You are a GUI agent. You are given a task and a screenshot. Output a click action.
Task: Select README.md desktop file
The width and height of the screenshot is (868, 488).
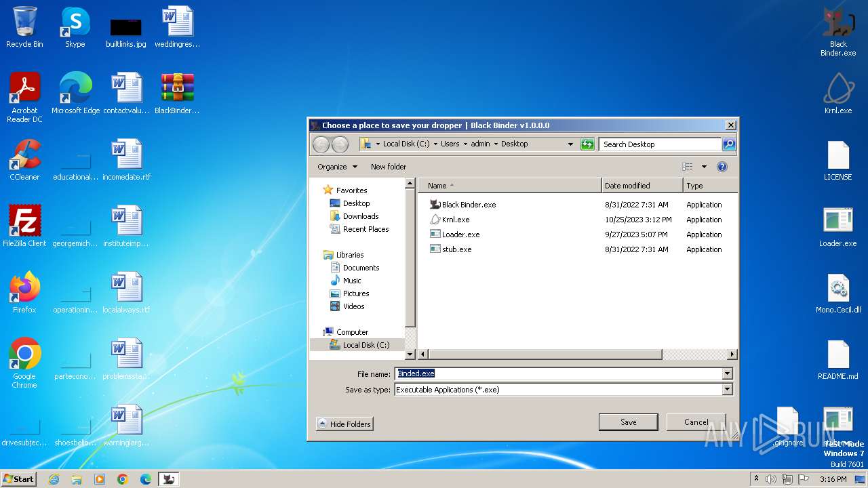click(838, 360)
